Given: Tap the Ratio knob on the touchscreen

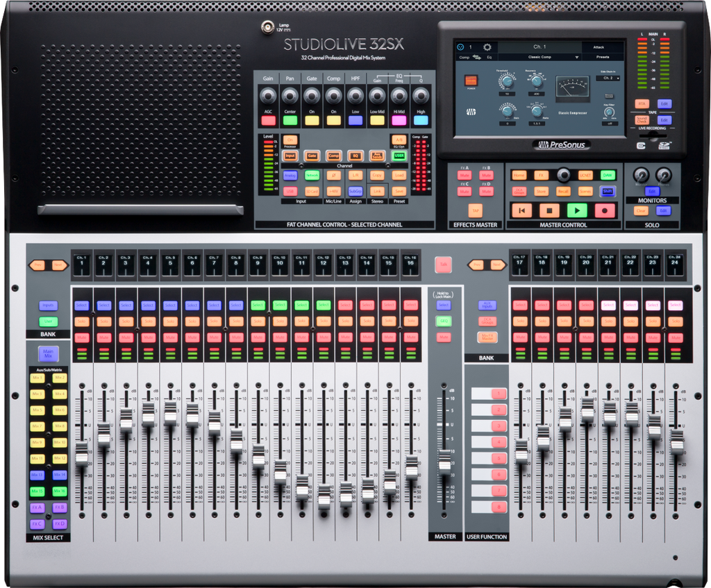Looking at the screenshot, I should pos(537,111).
